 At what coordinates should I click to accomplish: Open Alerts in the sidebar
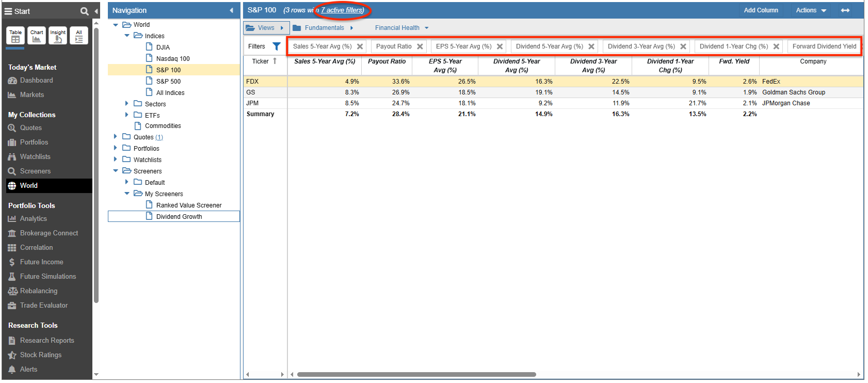click(x=28, y=370)
